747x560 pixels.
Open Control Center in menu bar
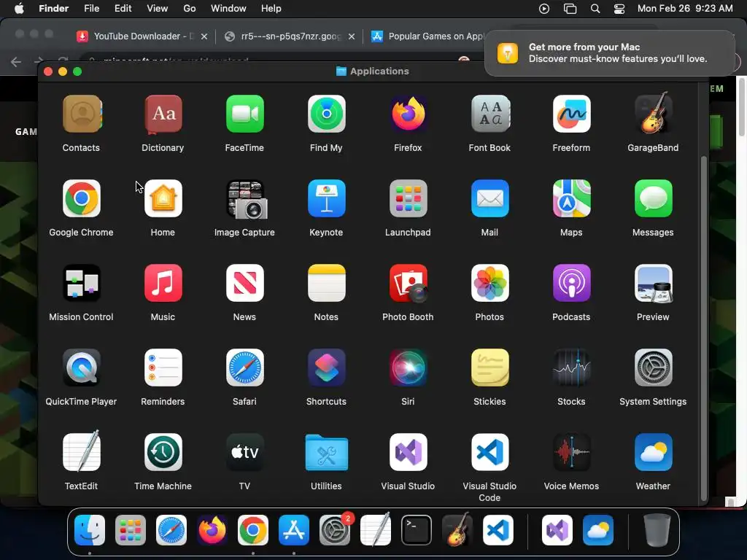coord(619,9)
